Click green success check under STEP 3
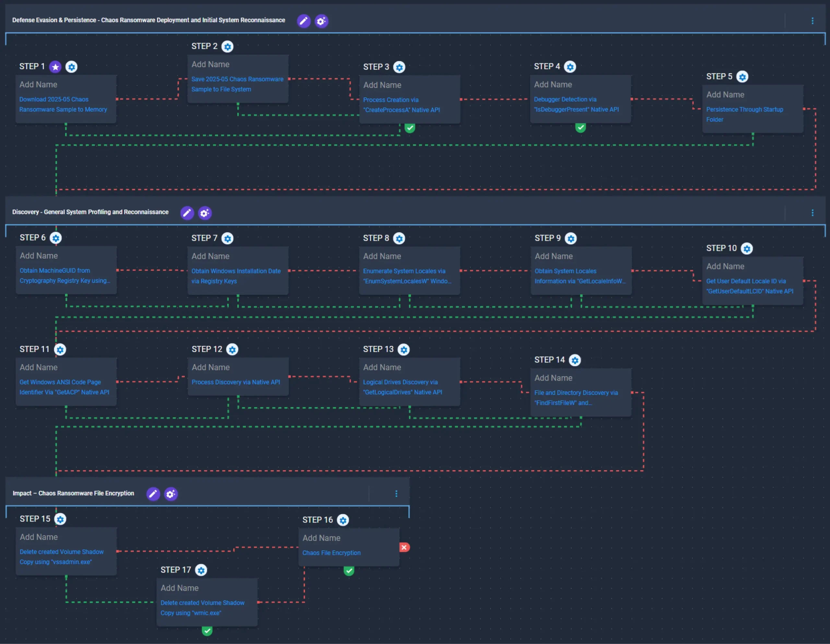This screenshot has height=644, width=830. click(x=410, y=128)
